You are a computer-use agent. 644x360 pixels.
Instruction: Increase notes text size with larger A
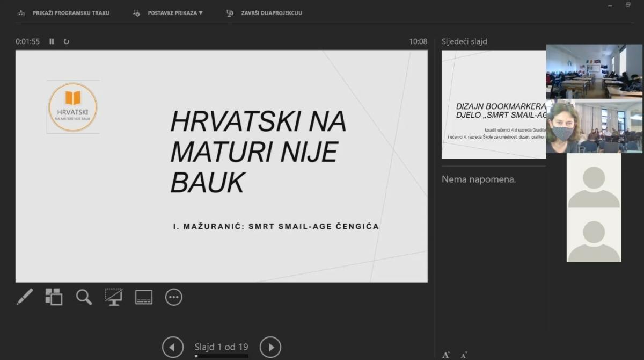pos(446,355)
